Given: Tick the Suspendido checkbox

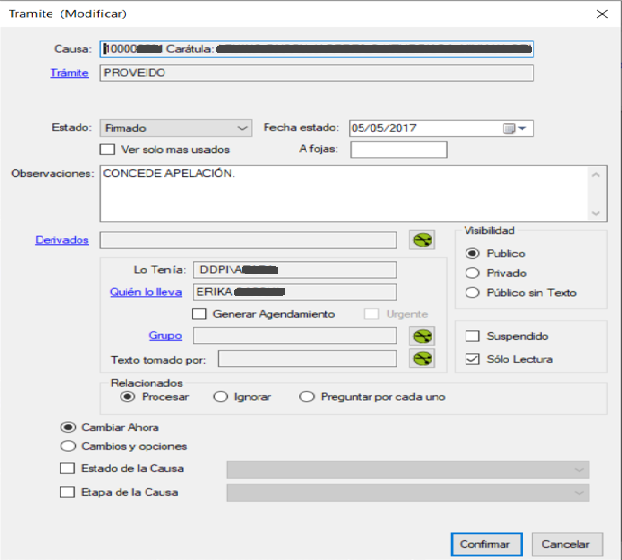Looking at the screenshot, I should 474,337.
